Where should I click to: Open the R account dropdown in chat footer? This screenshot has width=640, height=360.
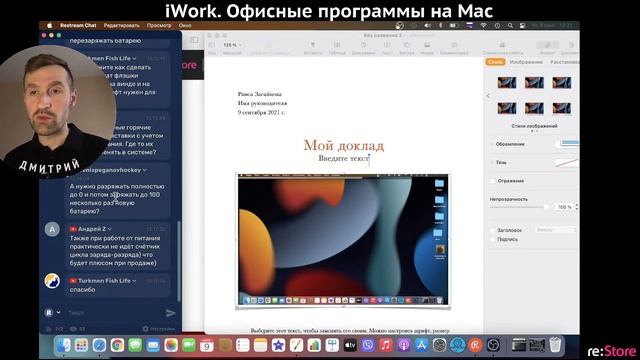click(53, 313)
